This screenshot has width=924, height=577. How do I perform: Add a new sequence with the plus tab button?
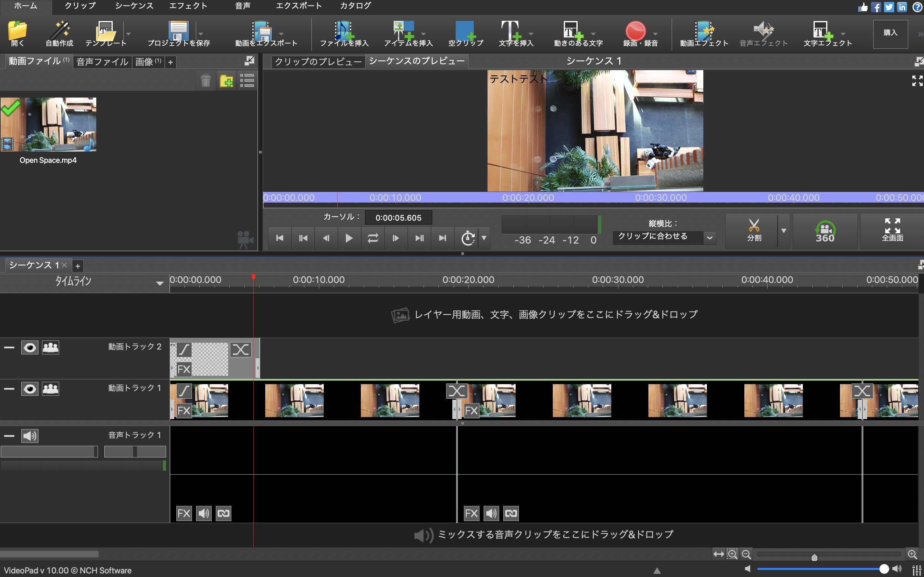click(x=78, y=266)
